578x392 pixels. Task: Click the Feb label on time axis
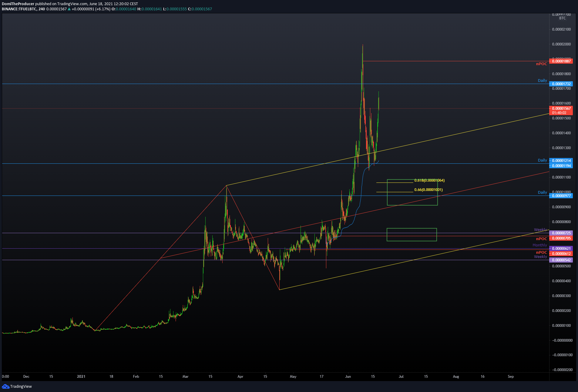[136, 377]
